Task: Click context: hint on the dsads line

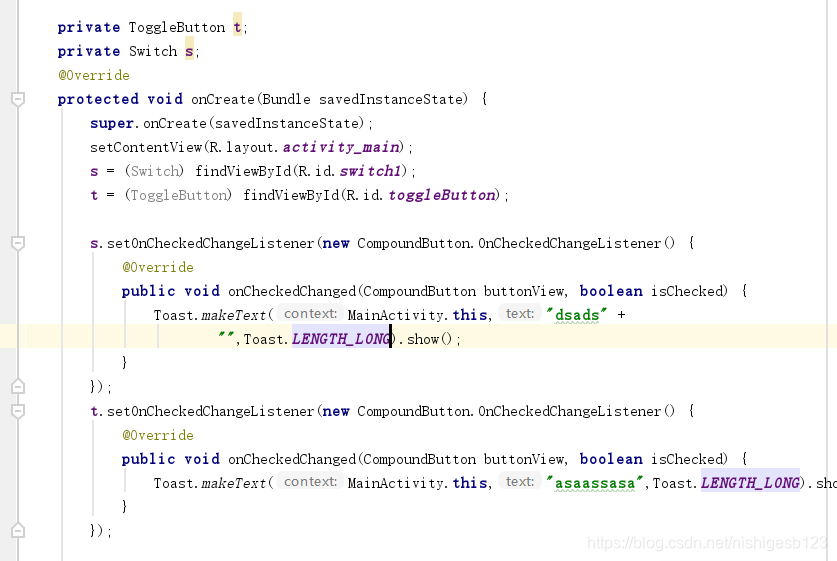Action: point(310,314)
